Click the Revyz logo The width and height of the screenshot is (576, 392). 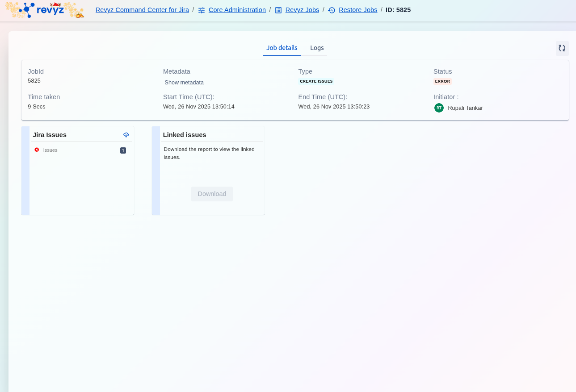45,10
